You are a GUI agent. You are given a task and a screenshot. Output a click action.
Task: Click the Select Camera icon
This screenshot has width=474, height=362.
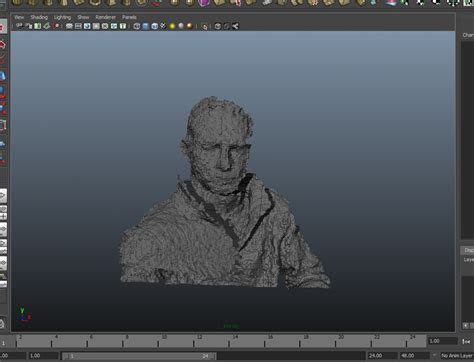19,26
